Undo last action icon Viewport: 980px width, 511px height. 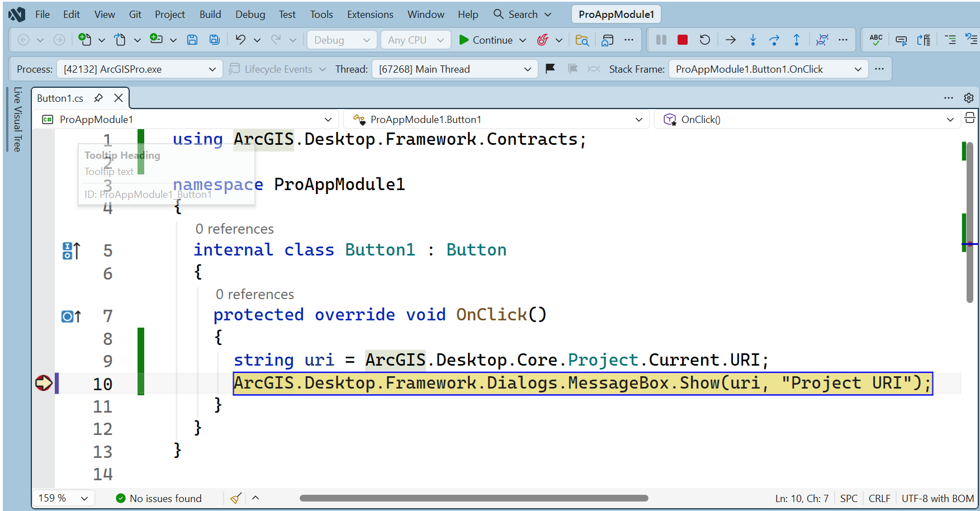pos(240,40)
